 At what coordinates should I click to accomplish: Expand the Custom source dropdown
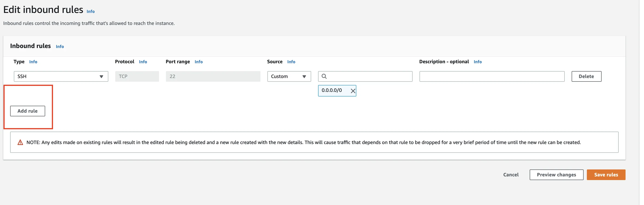tap(289, 76)
